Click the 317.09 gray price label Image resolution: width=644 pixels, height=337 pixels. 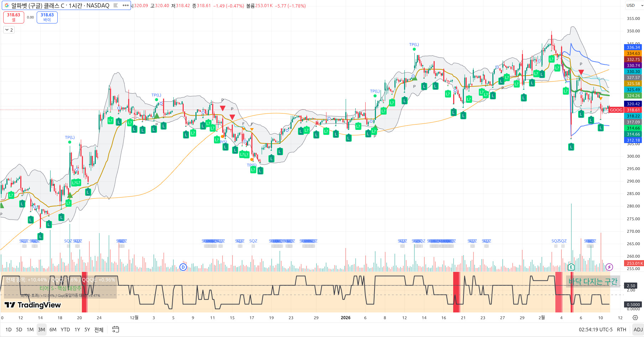tap(633, 122)
